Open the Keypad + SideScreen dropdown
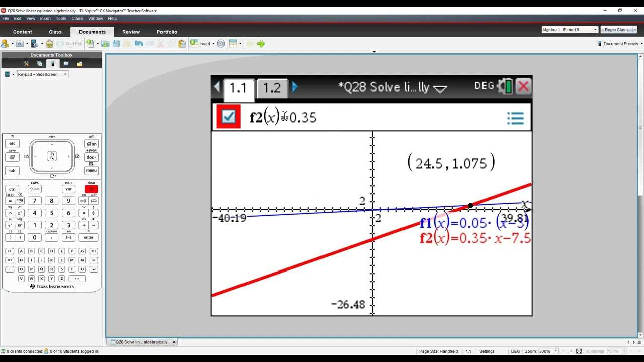The image size is (644, 362). pos(42,74)
